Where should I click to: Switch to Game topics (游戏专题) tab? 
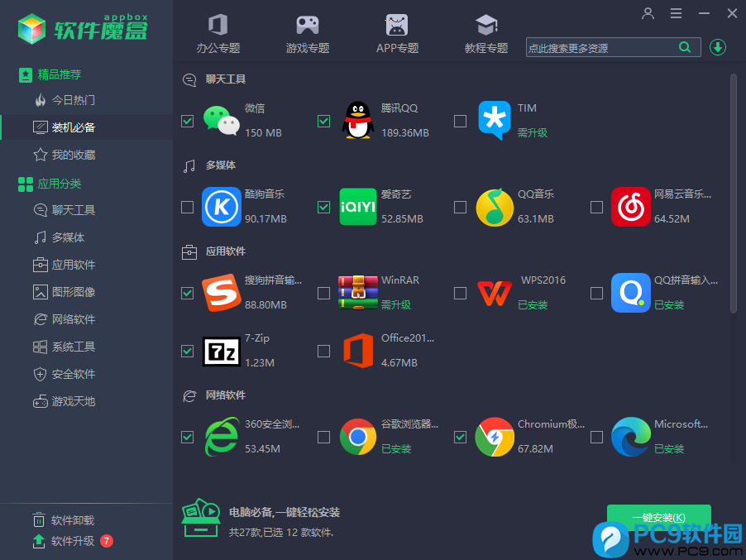(308, 33)
